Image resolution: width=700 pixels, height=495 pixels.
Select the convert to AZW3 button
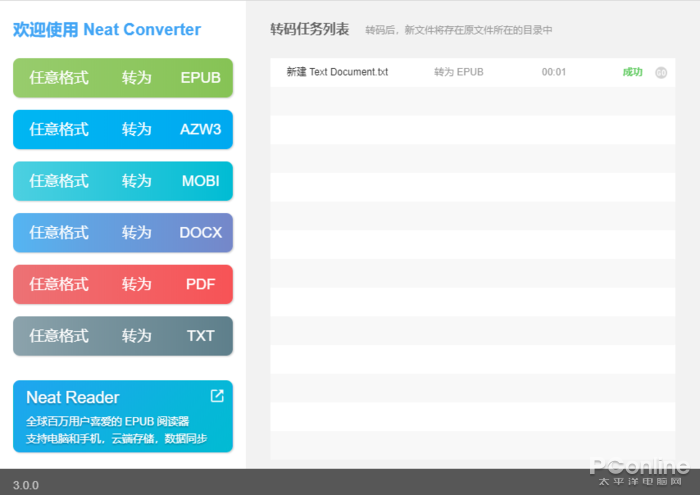[x=123, y=129]
